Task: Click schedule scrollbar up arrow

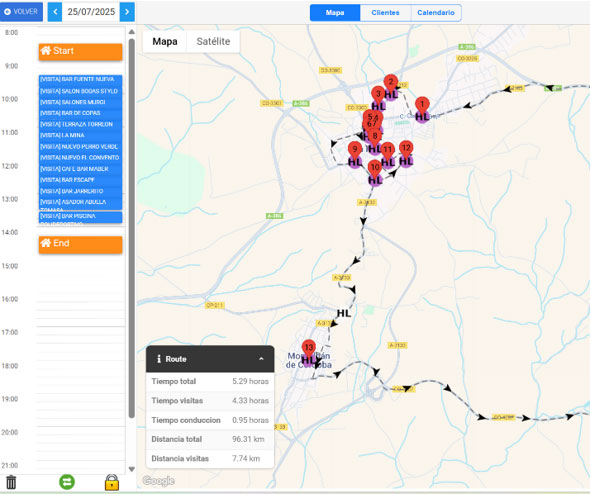Action: pyautogui.click(x=131, y=32)
